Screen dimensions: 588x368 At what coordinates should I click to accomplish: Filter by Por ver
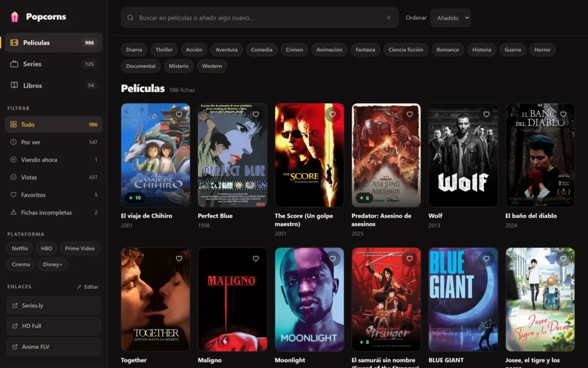coord(53,142)
